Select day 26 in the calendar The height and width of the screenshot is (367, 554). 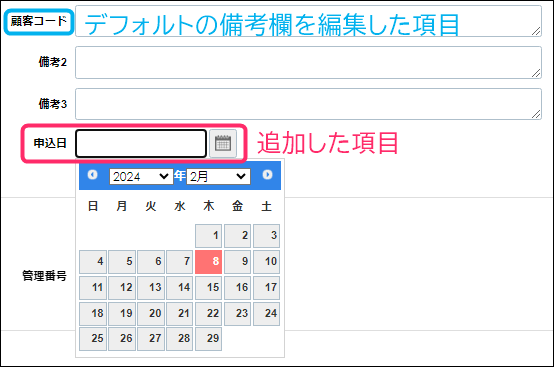click(x=122, y=339)
